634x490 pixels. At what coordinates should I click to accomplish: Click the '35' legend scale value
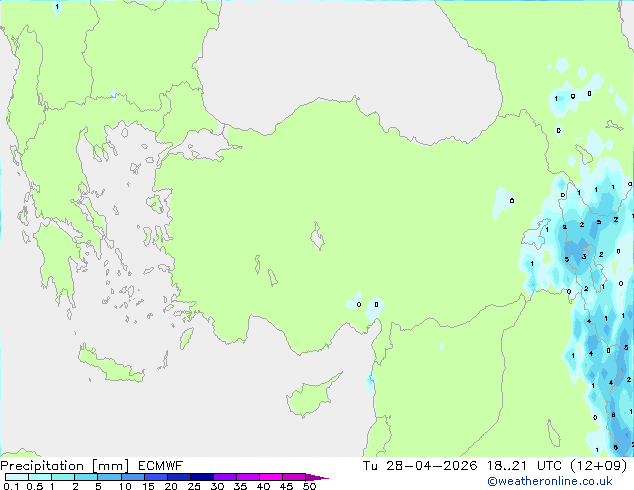click(240, 486)
